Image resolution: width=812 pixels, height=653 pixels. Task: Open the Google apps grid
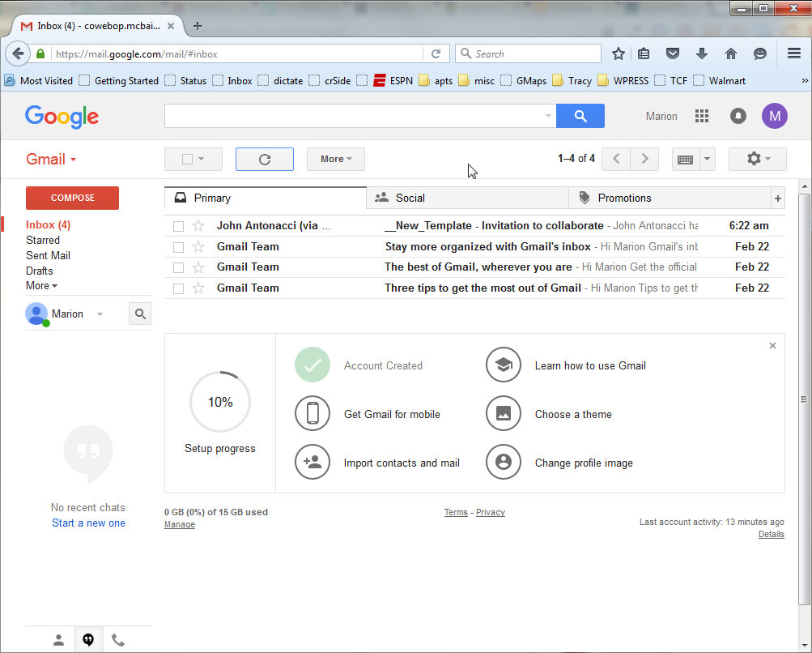pyautogui.click(x=702, y=116)
